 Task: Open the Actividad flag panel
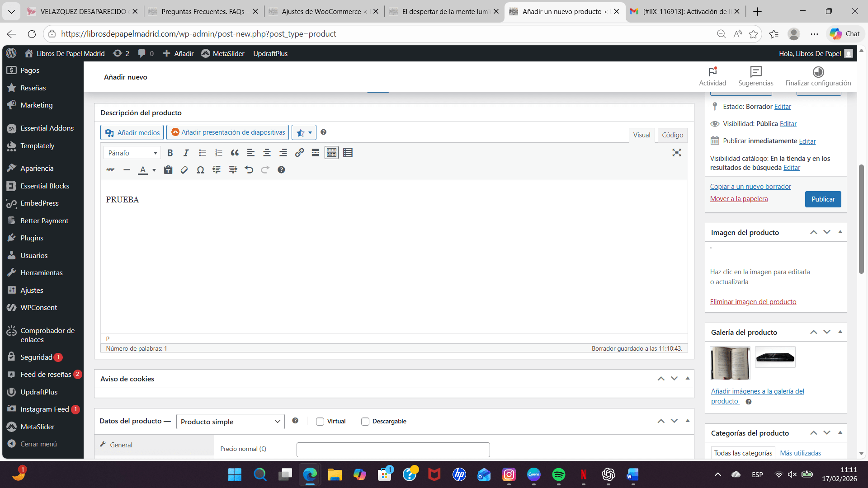coord(712,76)
